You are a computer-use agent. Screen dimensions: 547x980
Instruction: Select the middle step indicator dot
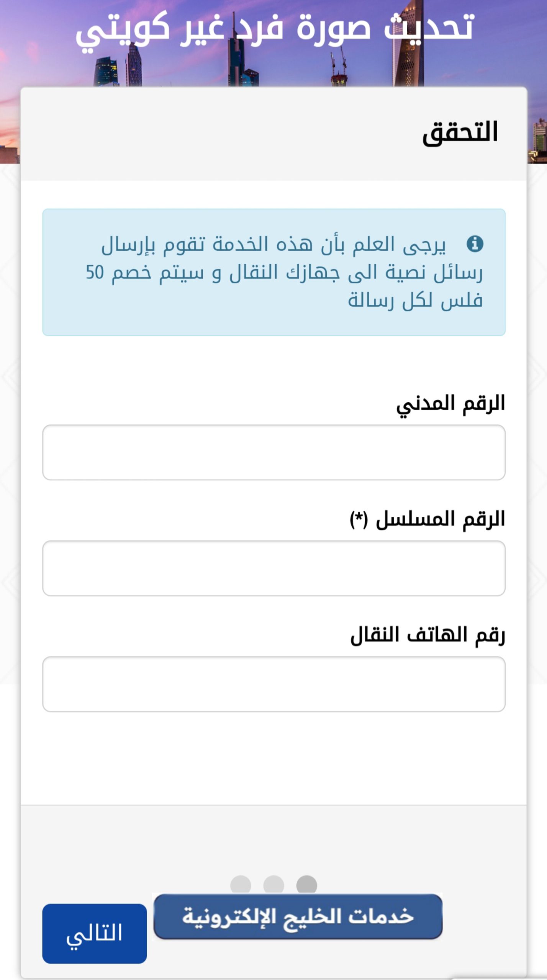[x=273, y=885]
